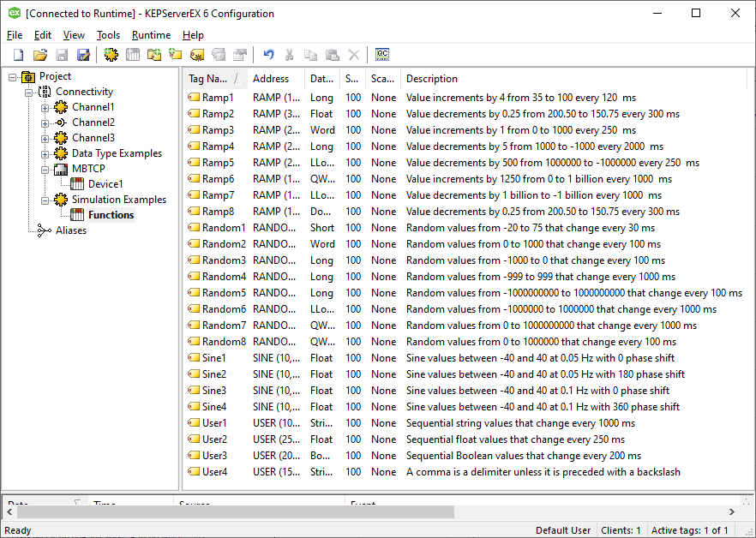Click the Save As toolbar icon
This screenshot has height=538, width=756.
click(x=83, y=55)
